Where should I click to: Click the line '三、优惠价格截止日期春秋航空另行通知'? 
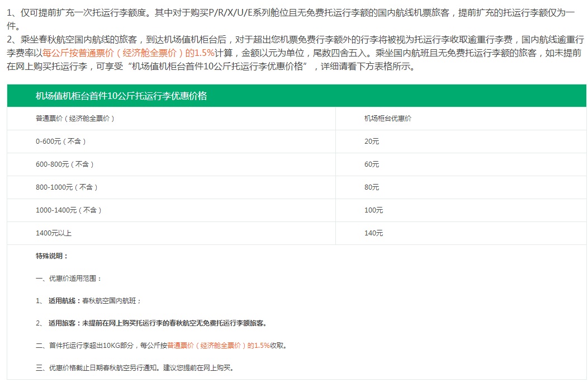[135, 368]
